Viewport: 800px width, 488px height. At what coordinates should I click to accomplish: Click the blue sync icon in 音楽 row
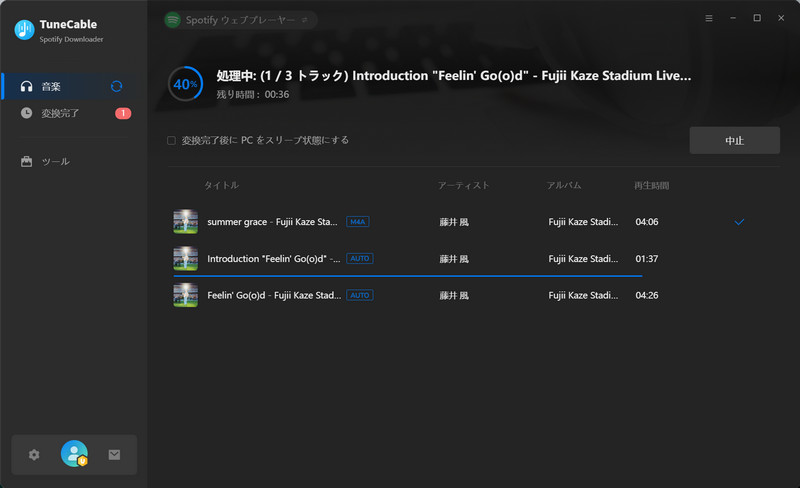tap(116, 86)
